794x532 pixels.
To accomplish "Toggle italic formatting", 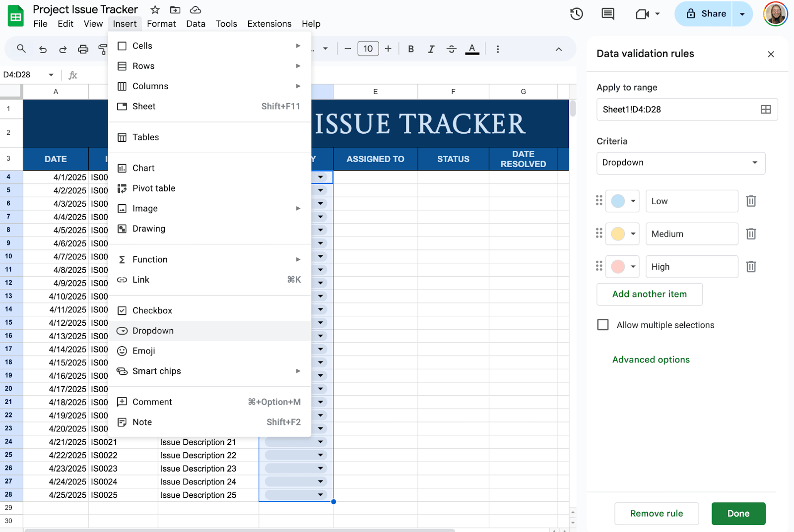I will pyautogui.click(x=431, y=49).
